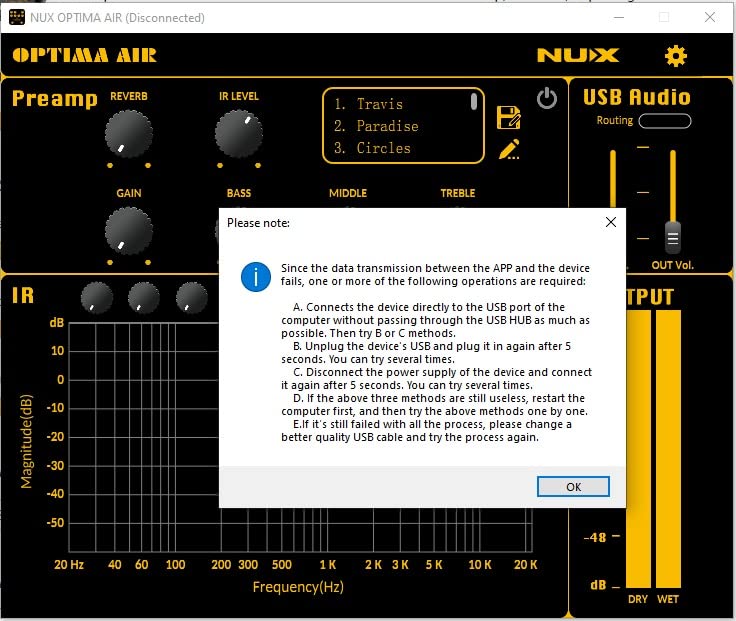Screen dimensions: 736x621
Task: Select preset 3. Circles
Action: coord(372,148)
